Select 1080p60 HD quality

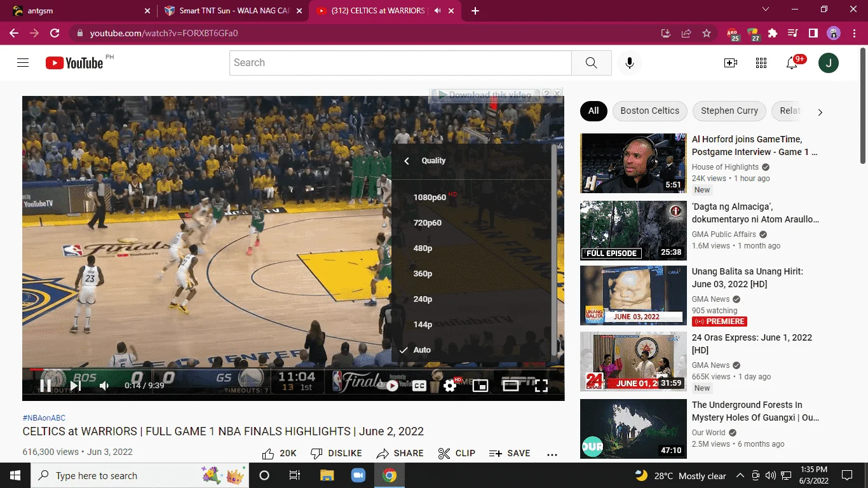471,197
